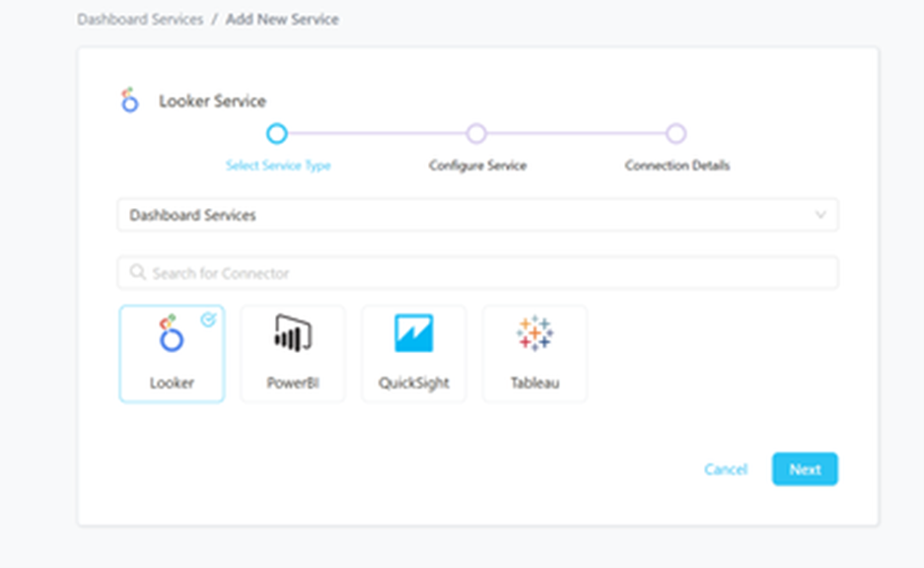Image resolution: width=924 pixels, height=568 pixels.
Task: Pick the QuickSight connector icon
Action: coord(413,334)
